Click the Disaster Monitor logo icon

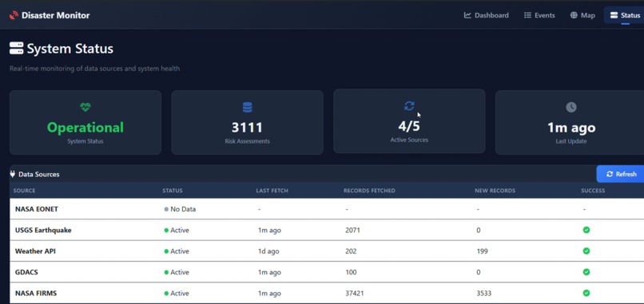(14, 16)
